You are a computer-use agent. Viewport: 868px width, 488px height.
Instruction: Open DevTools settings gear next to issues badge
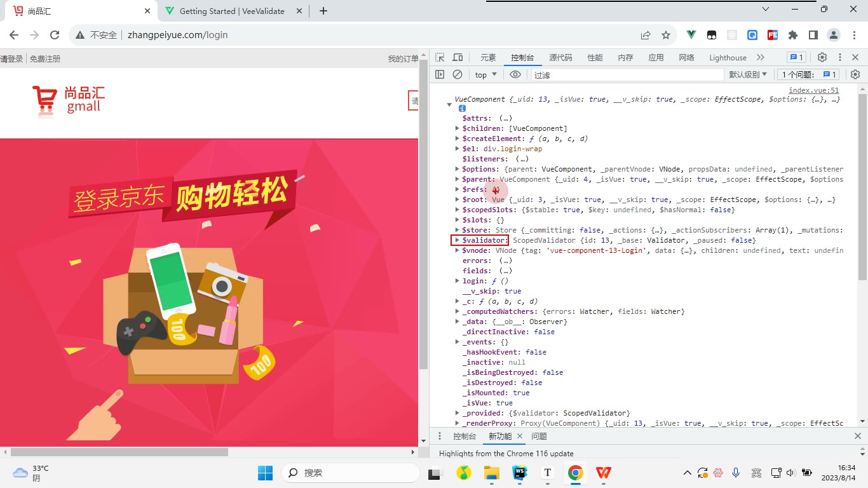click(x=822, y=57)
